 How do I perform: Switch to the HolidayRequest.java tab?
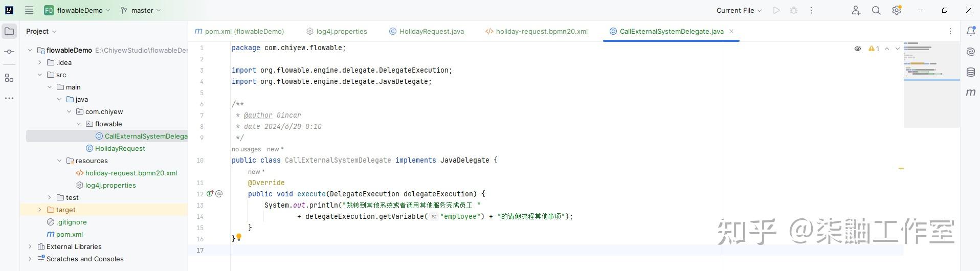pos(427,31)
